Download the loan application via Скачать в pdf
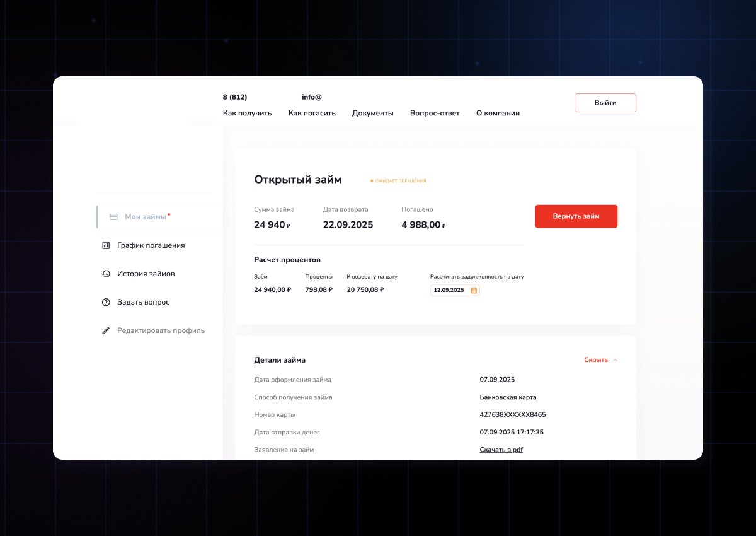 point(501,449)
